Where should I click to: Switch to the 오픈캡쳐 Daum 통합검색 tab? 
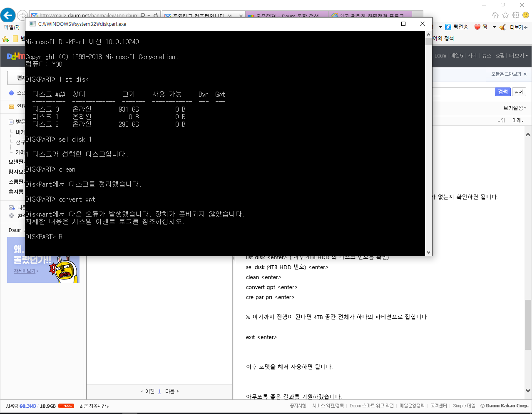coord(287,15)
